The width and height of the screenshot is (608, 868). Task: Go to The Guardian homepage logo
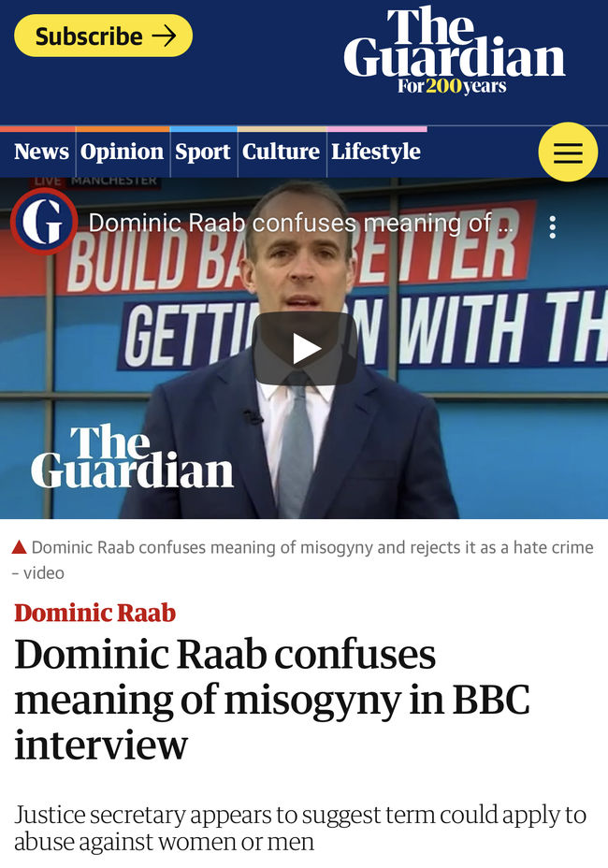(454, 50)
